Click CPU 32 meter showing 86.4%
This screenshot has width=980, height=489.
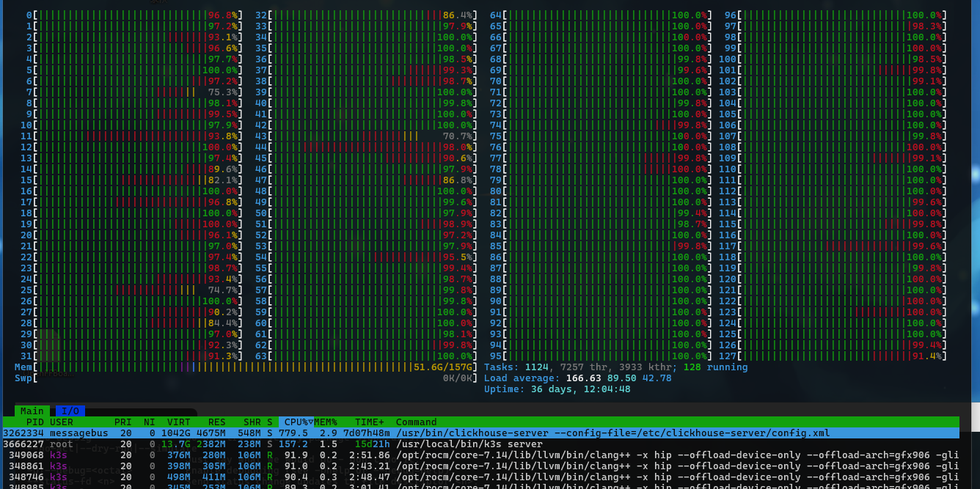[x=367, y=15]
